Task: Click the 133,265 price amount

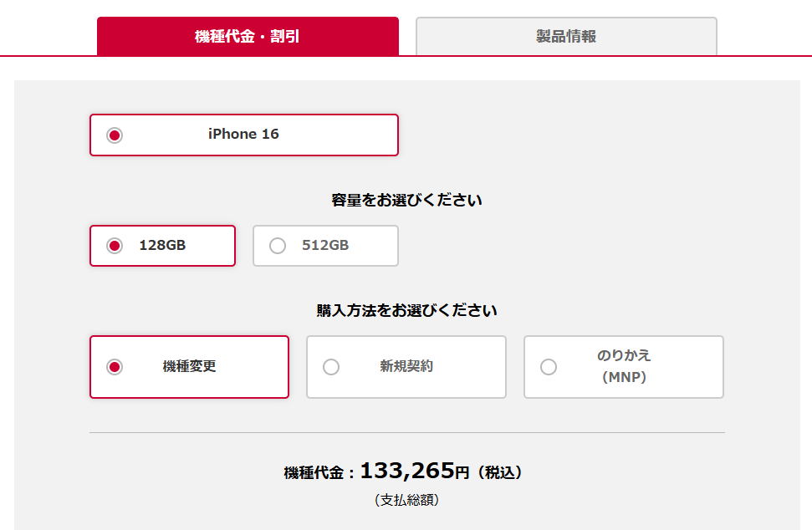Action: click(x=406, y=471)
